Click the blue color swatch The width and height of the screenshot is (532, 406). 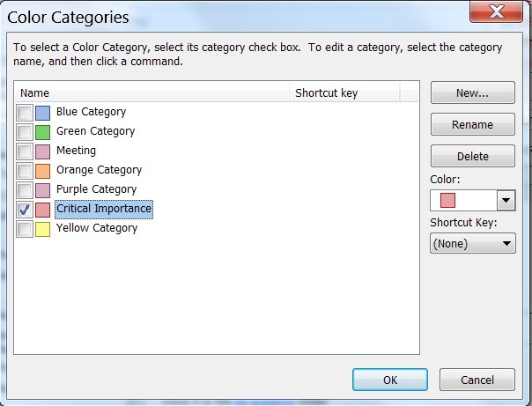click(42, 113)
